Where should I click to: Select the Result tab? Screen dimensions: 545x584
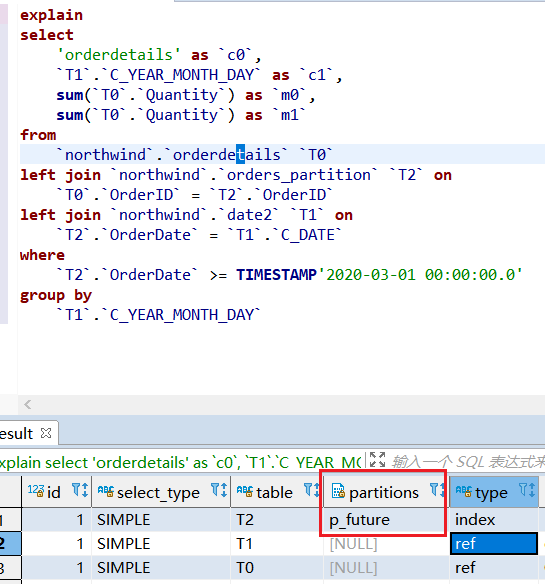(17, 434)
